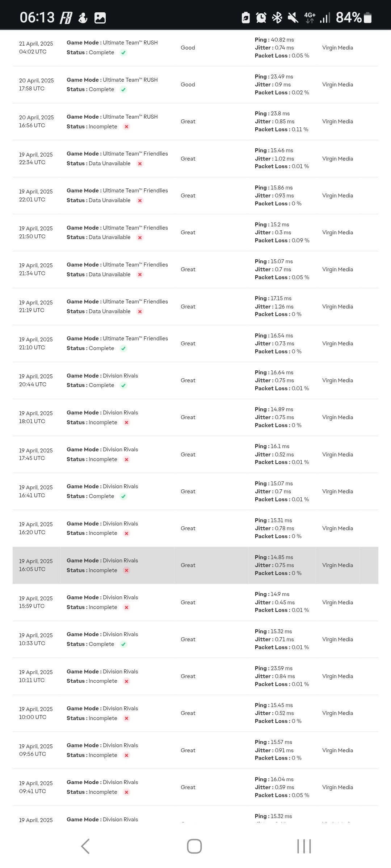391x868 pixels.
Task: Select the 19 April 20:44 Division Rivals row date
Action: coord(36,380)
